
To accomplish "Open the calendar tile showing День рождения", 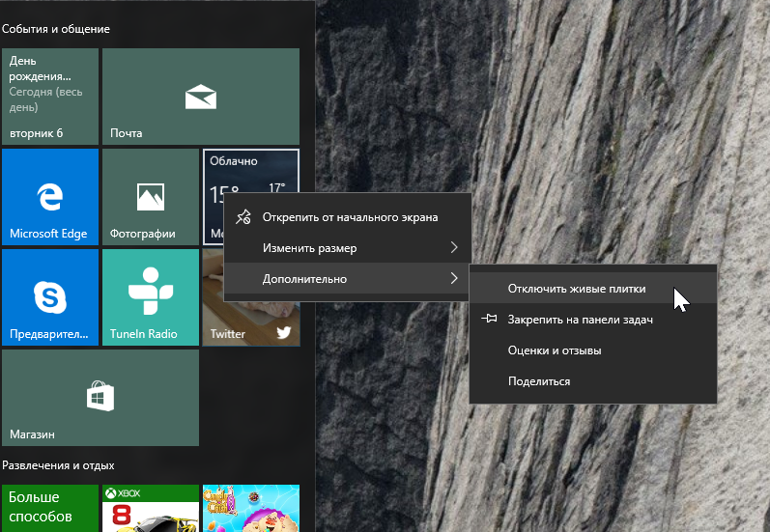I will coord(50,97).
